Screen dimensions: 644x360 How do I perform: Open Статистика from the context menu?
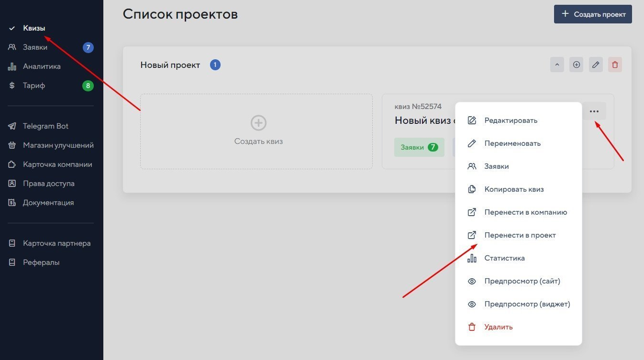click(x=504, y=258)
